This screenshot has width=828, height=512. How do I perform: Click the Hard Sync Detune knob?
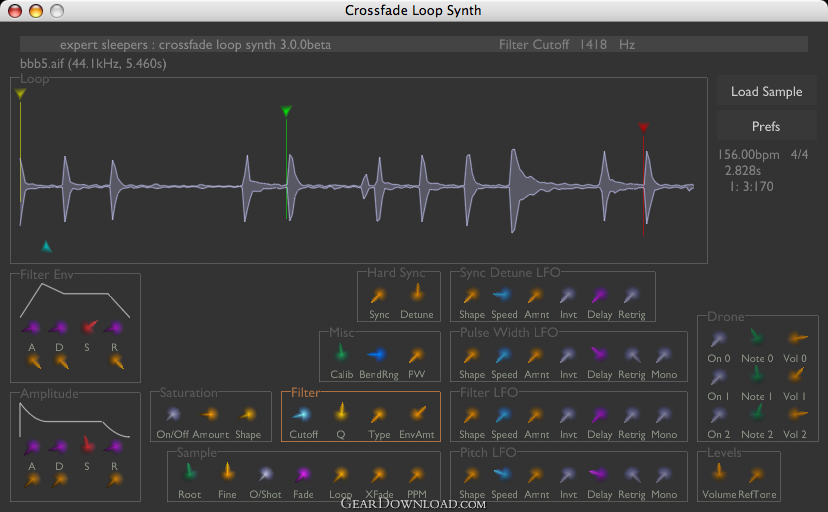[417, 293]
